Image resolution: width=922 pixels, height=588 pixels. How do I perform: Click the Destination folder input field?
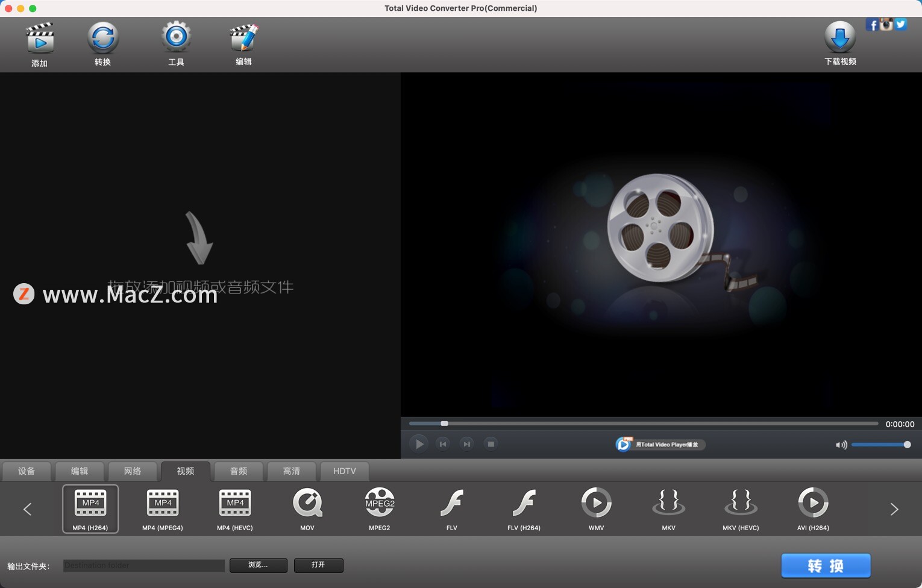144,566
